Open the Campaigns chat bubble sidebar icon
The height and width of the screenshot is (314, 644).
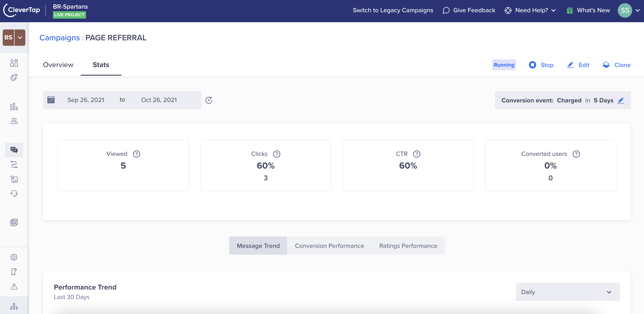14,150
